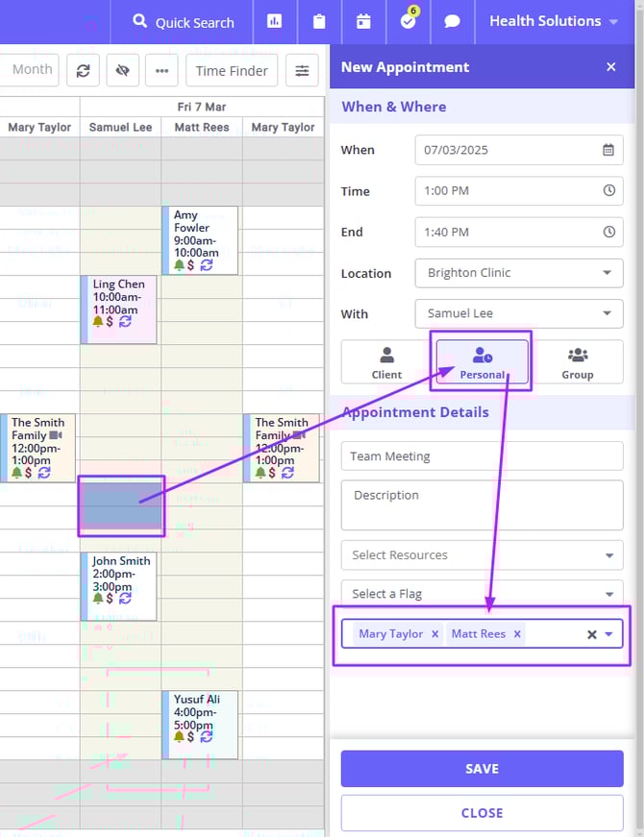Click the SAVE button
Image resolution: width=644 pixels, height=837 pixels.
tap(482, 769)
